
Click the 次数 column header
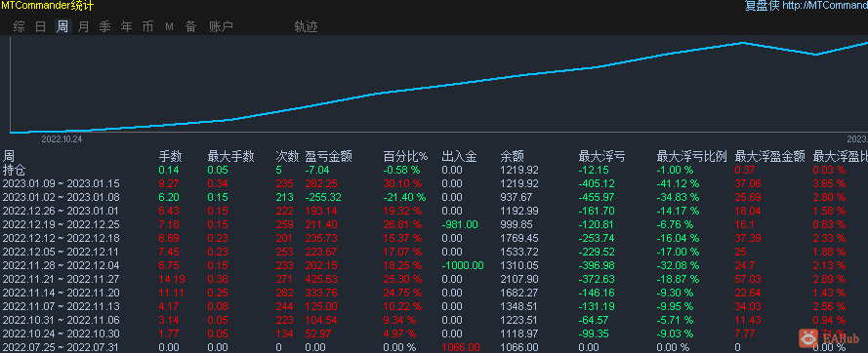click(287, 157)
